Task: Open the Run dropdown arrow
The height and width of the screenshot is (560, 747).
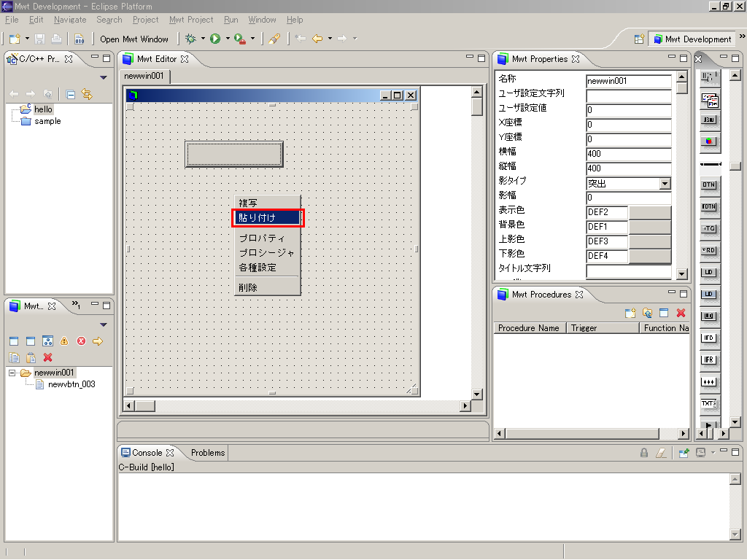Action: [228, 39]
